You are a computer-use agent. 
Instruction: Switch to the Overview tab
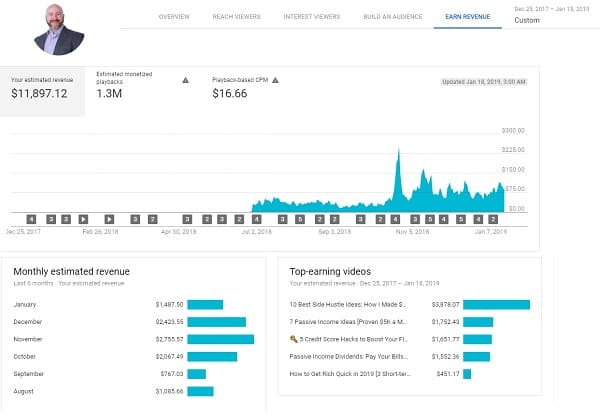coord(174,17)
